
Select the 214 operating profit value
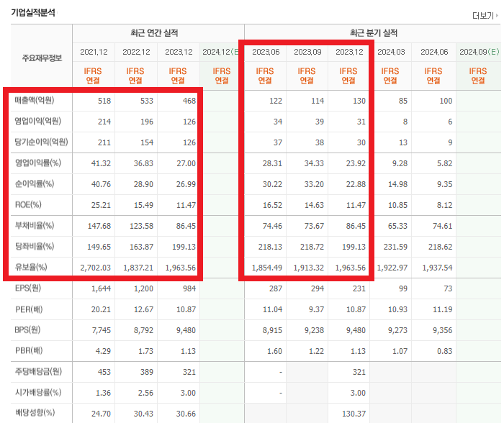[x=104, y=122]
